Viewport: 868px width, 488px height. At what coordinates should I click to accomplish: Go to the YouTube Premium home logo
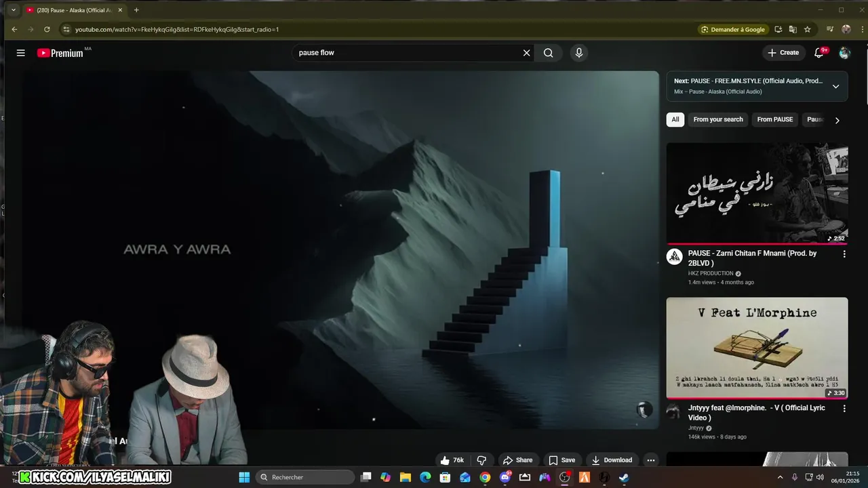point(60,53)
